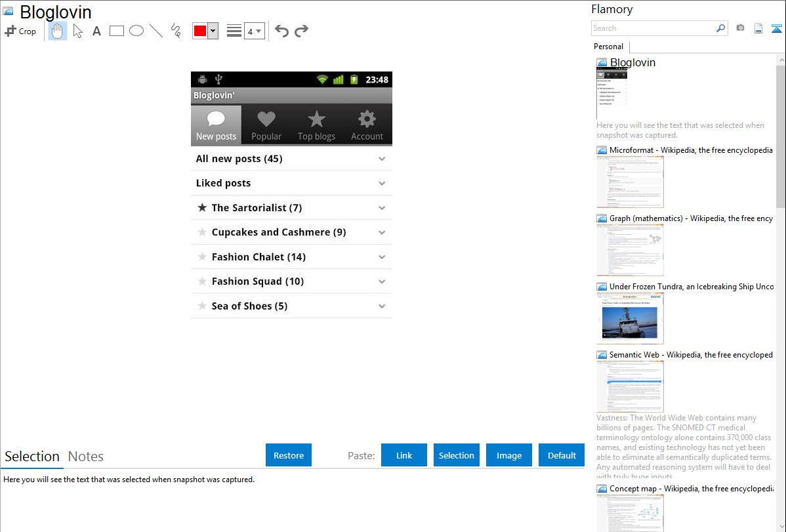The height and width of the screenshot is (532, 786).
Task: Select the rectangle shape tool
Action: [x=116, y=31]
